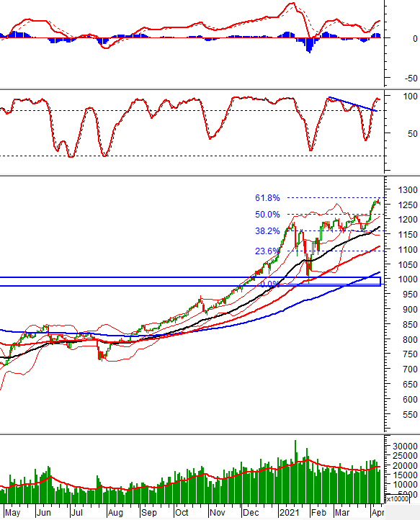This screenshot has height=520, width=420.
Task: Click the 2021 year marker on time axis
Action: pyautogui.click(x=290, y=512)
